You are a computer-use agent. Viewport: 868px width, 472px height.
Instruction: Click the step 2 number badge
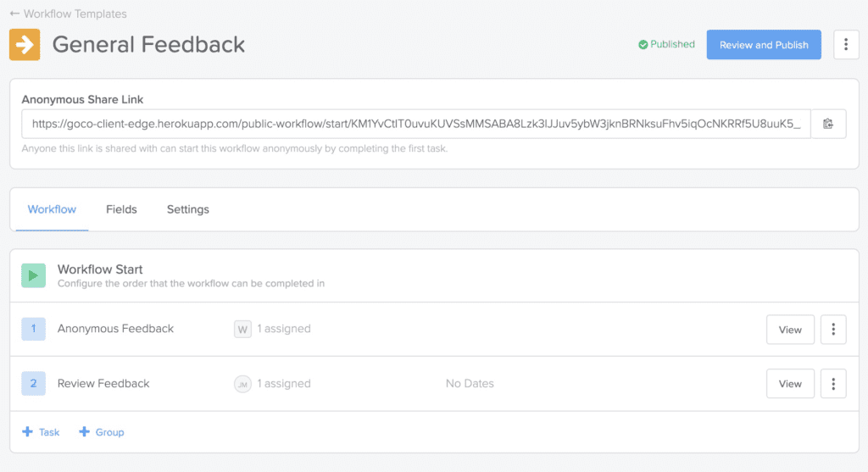pyautogui.click(x=33, y=384)
